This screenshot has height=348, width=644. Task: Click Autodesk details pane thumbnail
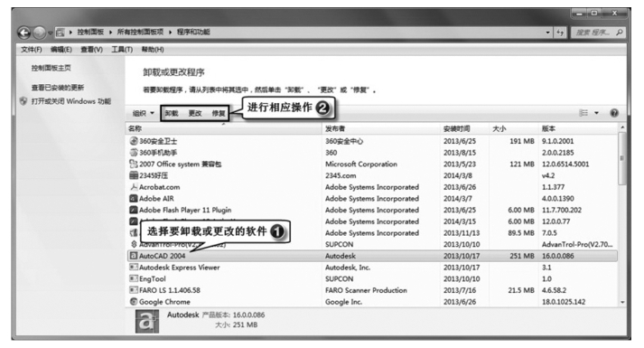pyautogui.click(x=146, y=321)
